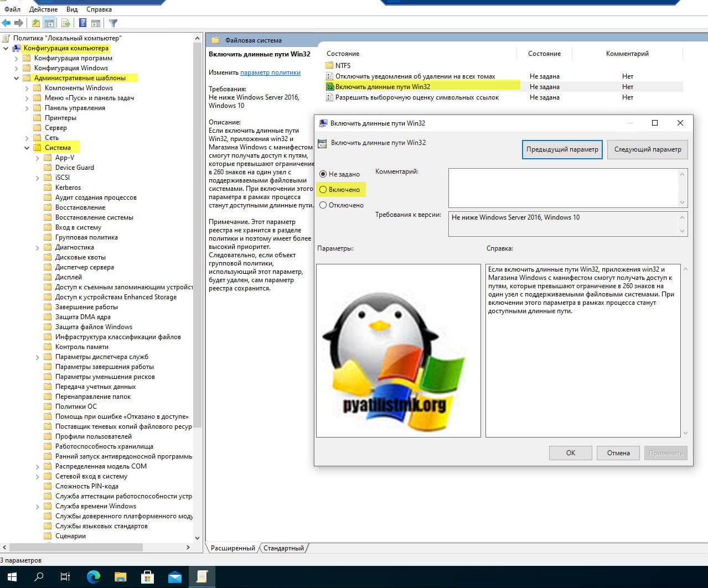Image resolution: width=708 pixels, height=588 pixels.
Task: Expand the 'Конфигурация программ' node
Action: click(17, 58)
